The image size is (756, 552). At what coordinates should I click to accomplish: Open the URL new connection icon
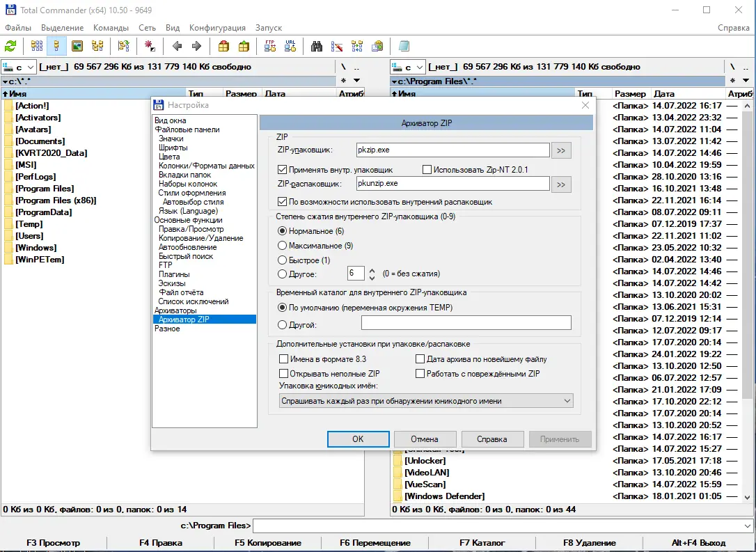point(290,46)
